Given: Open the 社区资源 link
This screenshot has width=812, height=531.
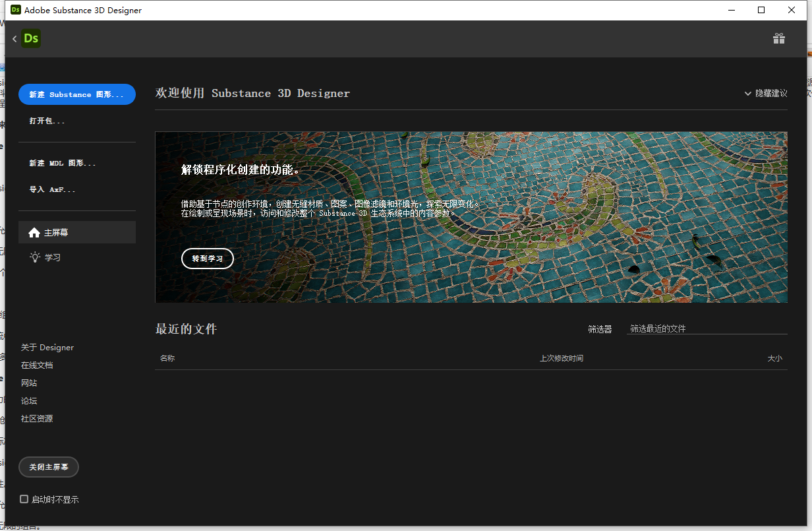Looking at the screenshot, I should tap(37, 418).
